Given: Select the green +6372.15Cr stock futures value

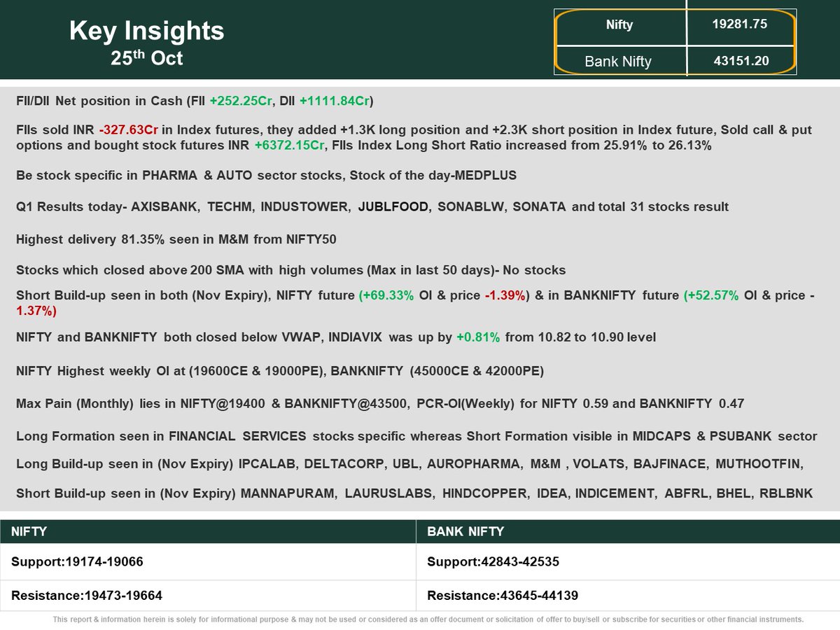Looking at the screenshot, I should click(x=289, y=146).
